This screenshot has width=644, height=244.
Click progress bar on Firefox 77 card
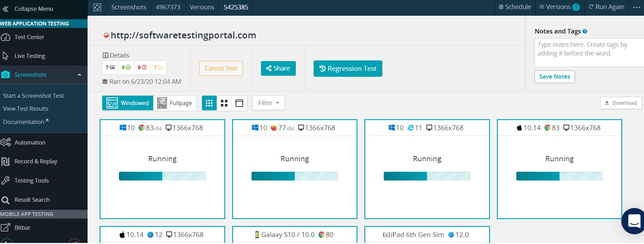pyautogui.click(x=295, y=176)
